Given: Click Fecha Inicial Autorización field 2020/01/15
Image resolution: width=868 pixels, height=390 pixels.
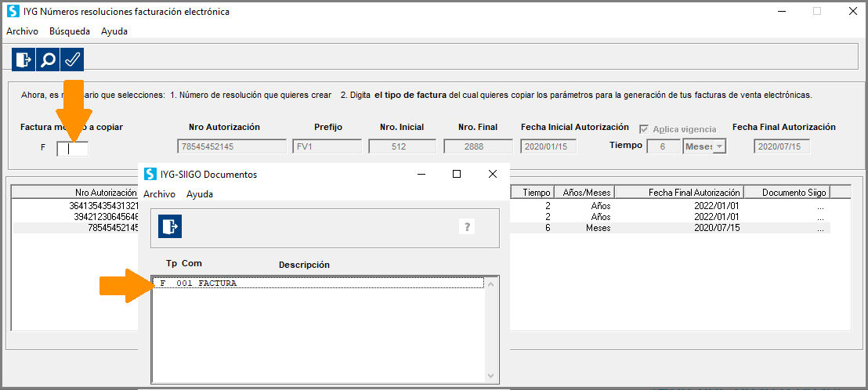Looking at the screenshot, I should [548, 146].
